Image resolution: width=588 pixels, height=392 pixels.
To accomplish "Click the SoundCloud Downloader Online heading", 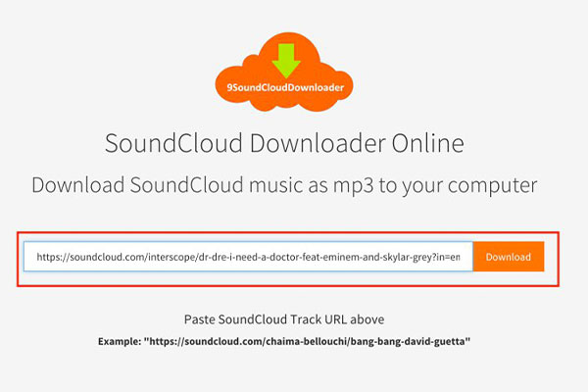I will pos(284,143).
